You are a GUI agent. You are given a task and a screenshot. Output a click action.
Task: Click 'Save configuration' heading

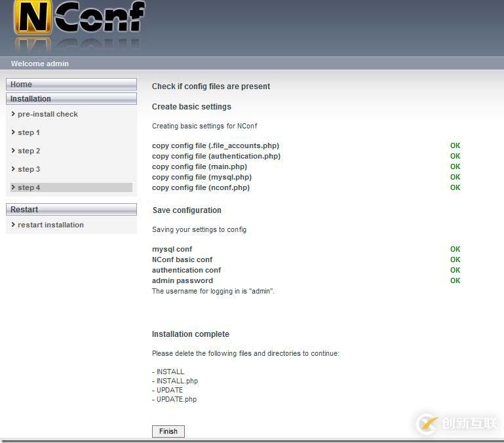187,210
